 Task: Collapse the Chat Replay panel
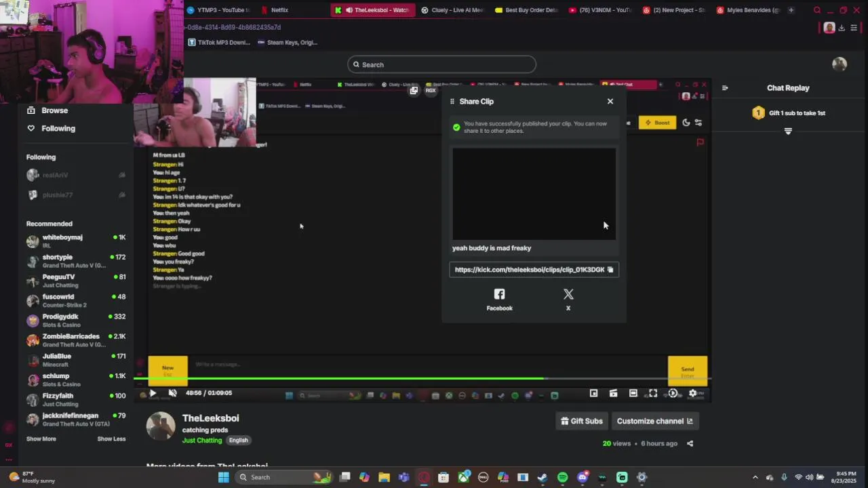725,87
